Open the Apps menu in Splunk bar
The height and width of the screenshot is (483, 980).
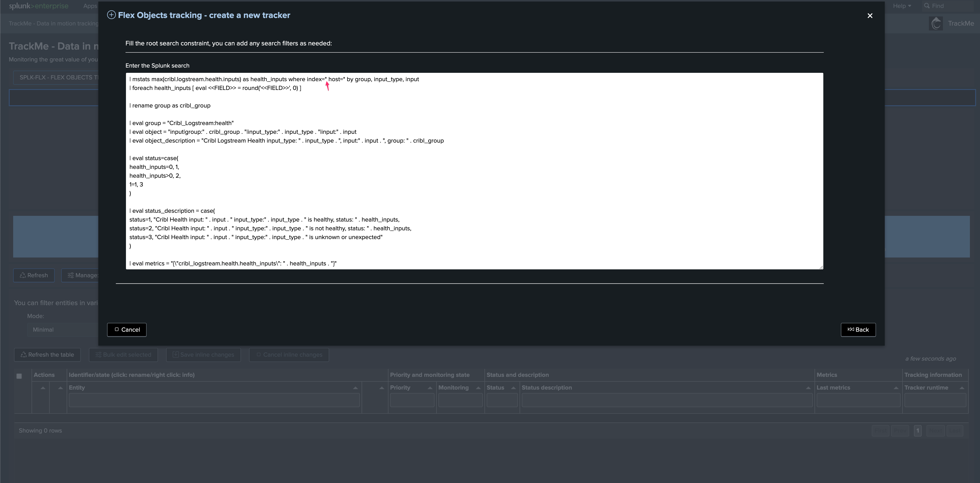point(90,6)
